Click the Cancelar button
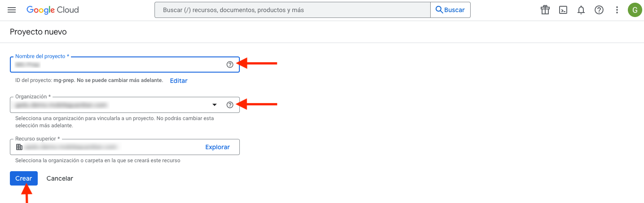The height and width of the screenshot is (203, 644). [60, 178]
